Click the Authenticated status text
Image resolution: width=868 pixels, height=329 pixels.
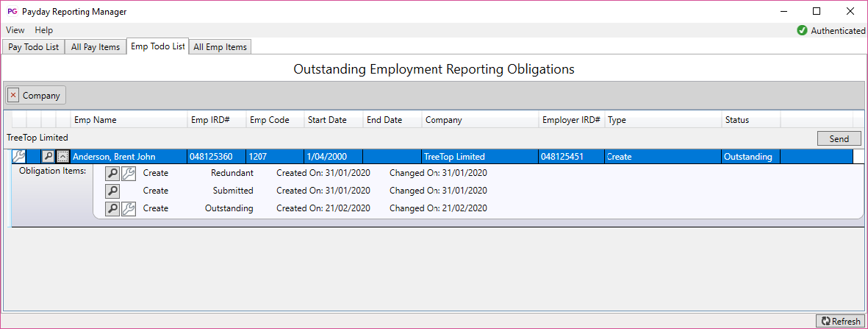click(x=838, y=31)
